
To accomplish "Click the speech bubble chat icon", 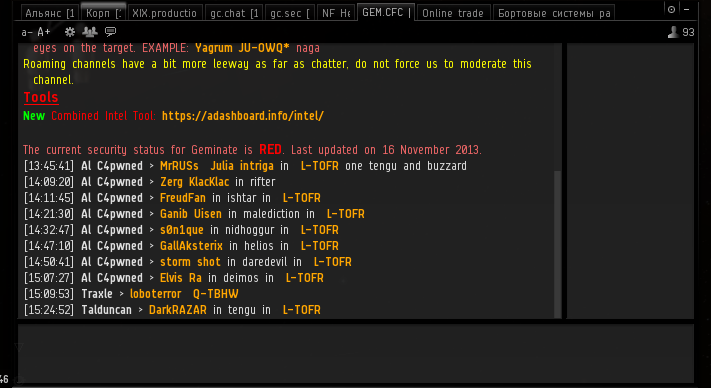I will click(110, 32).
